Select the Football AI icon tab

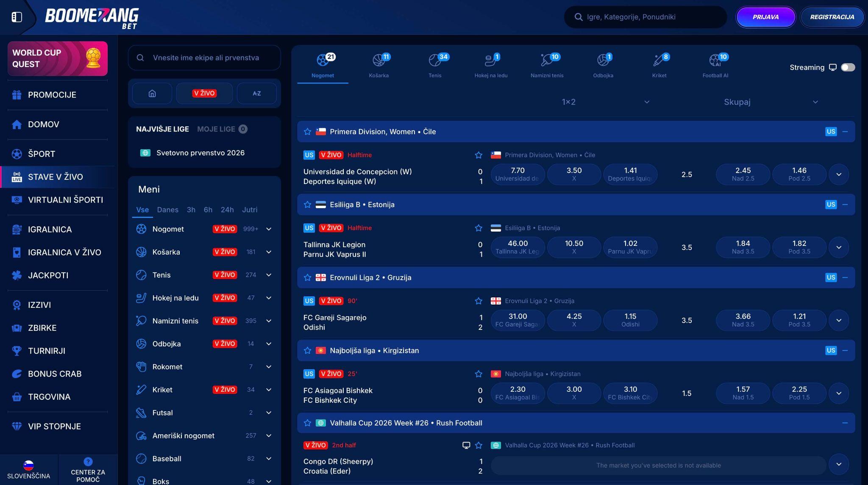point(715,65)
